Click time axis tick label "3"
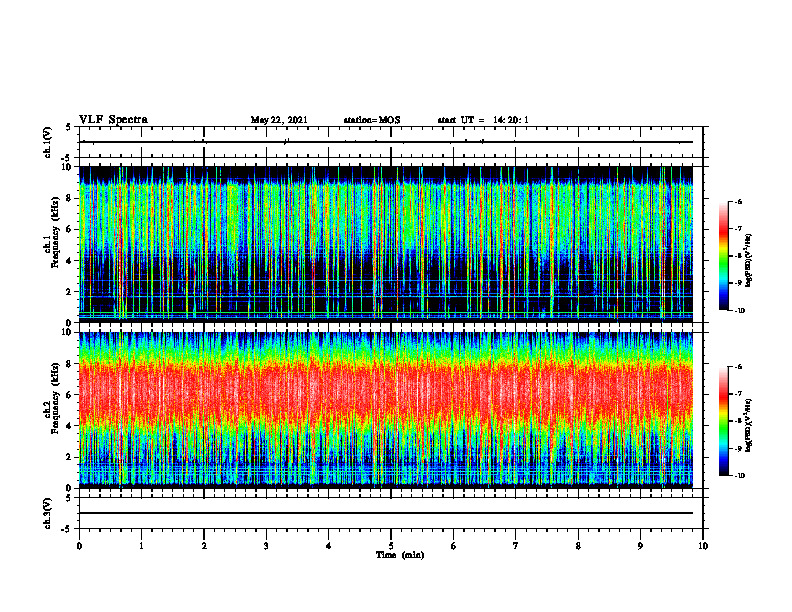 pos(266,546)
